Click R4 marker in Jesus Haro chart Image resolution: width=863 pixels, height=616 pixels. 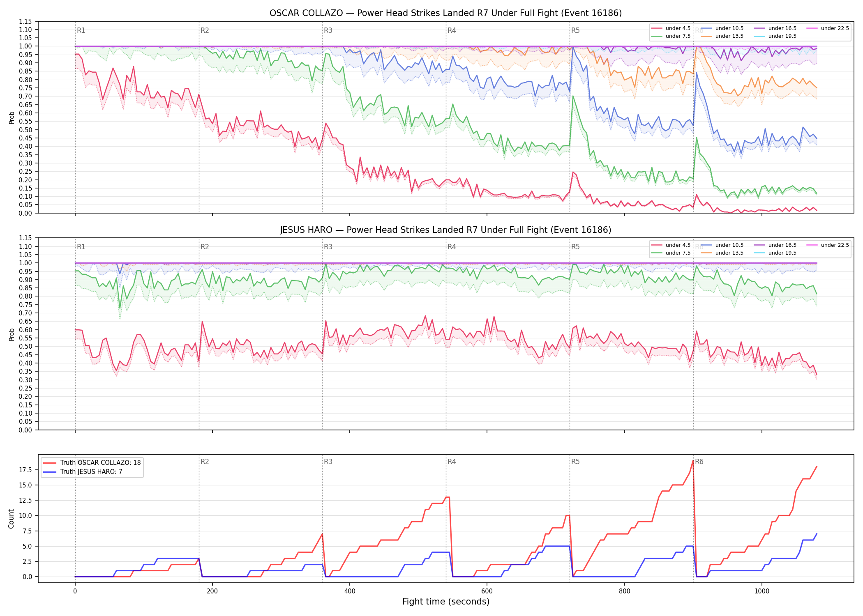pos(452,247)
